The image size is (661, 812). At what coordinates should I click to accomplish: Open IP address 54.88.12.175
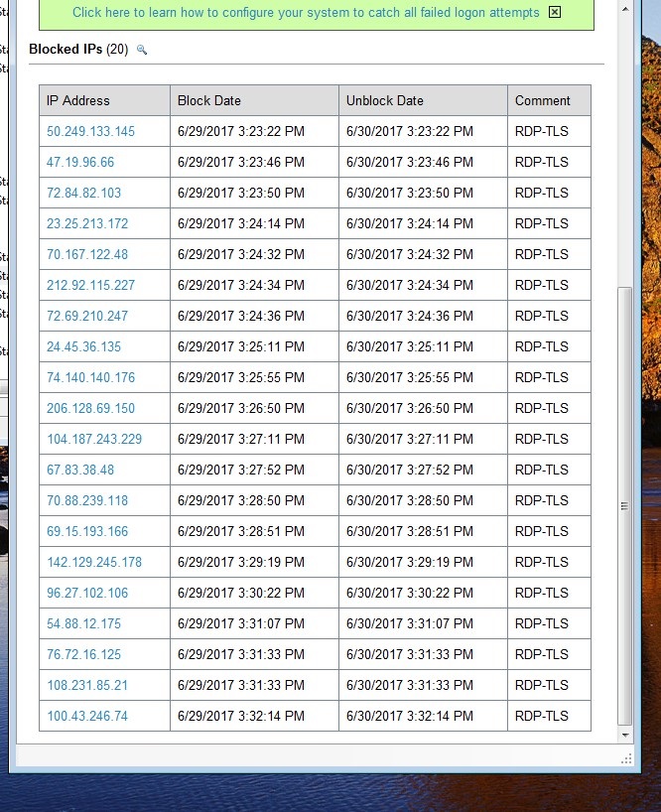[83, 623]
